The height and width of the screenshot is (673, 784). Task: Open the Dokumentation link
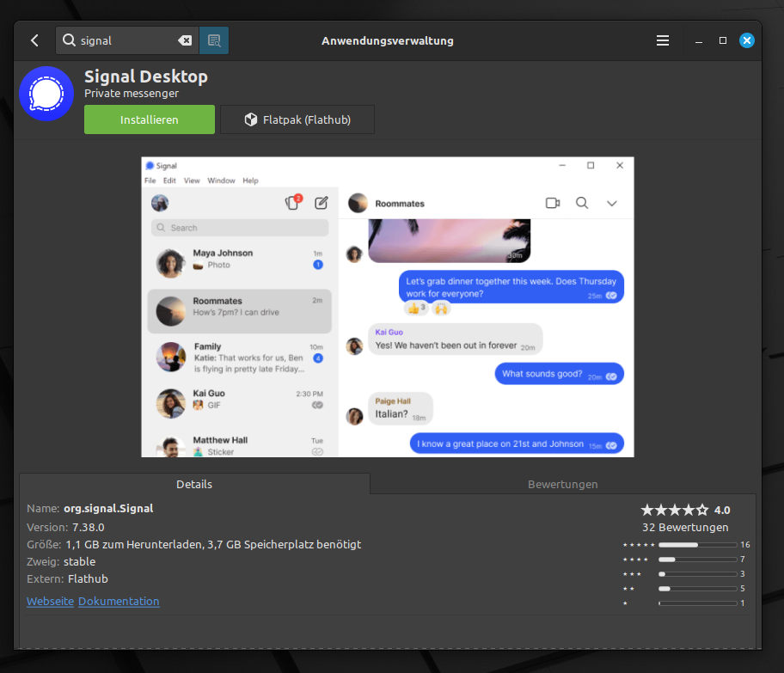[x=119, y=601]
